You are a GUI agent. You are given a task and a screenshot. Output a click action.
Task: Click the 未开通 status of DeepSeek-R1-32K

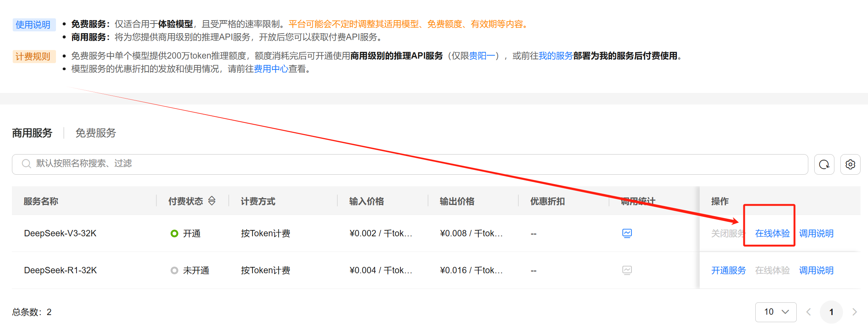[190, 270]
